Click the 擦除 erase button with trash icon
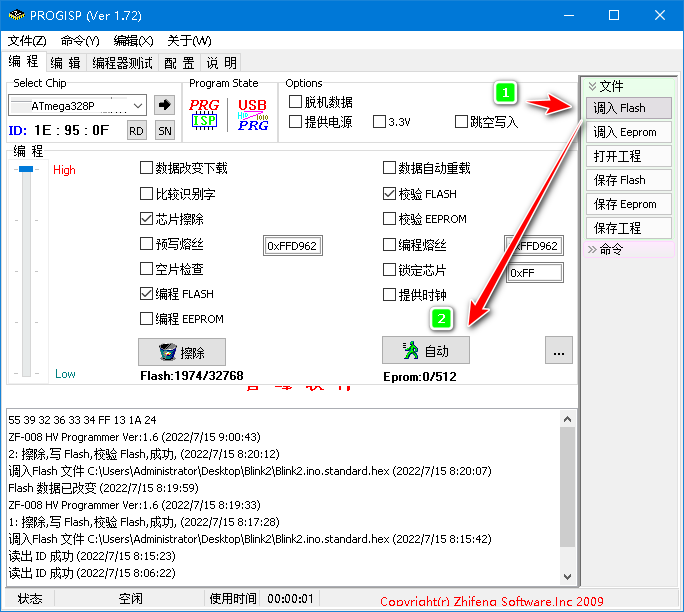This screenshot has height=612, width=684. [182, 352]
